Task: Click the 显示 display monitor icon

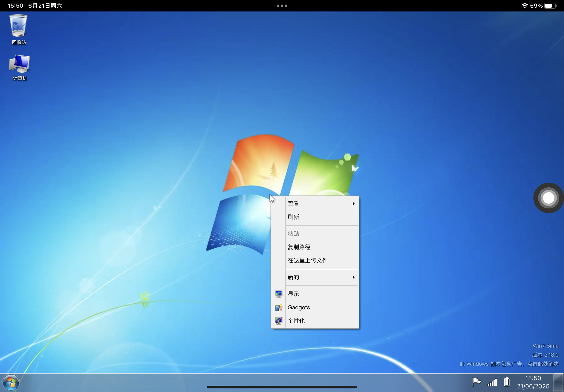Action: (x=278, y=294)
